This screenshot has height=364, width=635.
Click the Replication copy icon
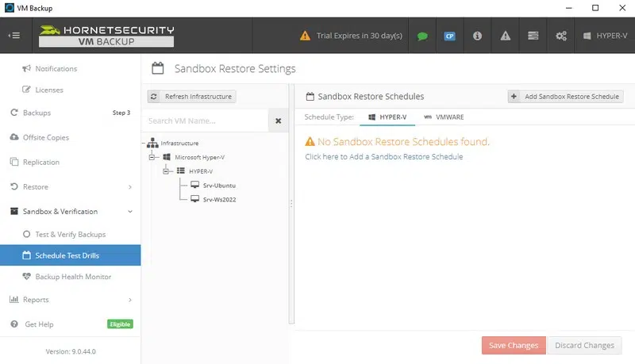pos(14,162)
